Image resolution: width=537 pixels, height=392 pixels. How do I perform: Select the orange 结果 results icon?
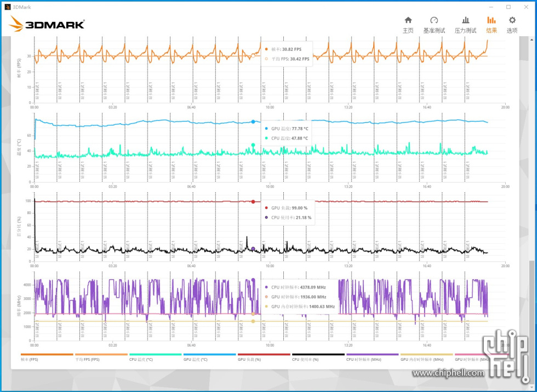[x=492, y=25]
